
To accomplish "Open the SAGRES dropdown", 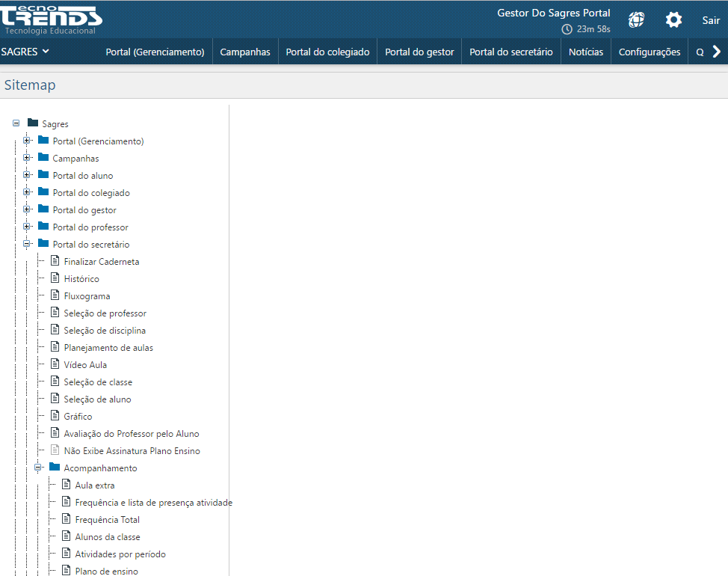I will pos(26,52).
